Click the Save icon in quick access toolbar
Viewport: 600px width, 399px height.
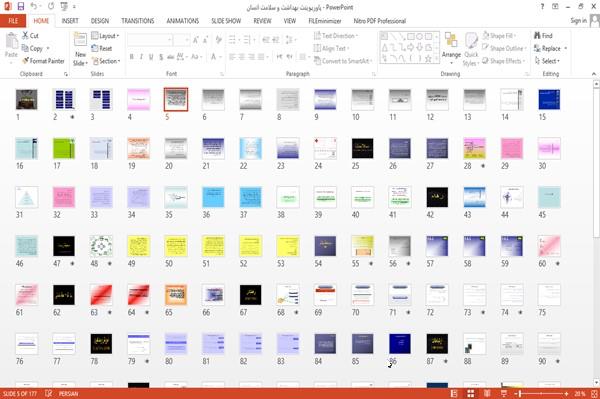(21, 7)
